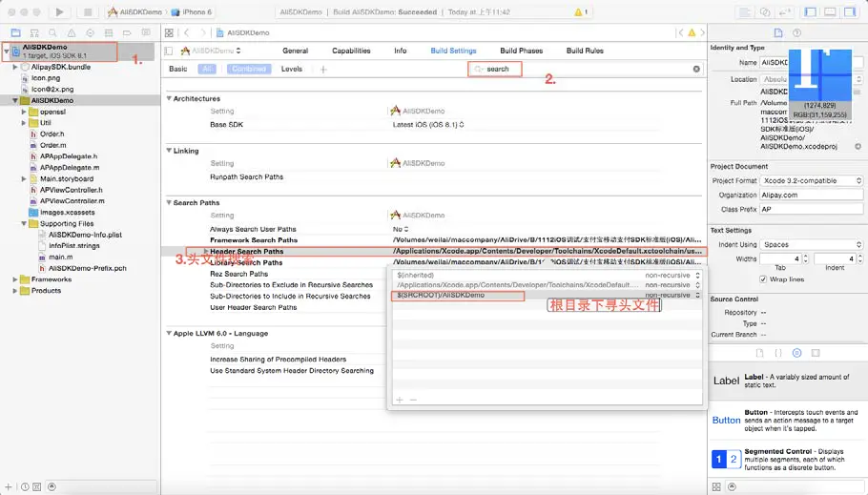Click the add build setting plus button
The width and height of the screenshot is (868, 495).
click(323, 70)
